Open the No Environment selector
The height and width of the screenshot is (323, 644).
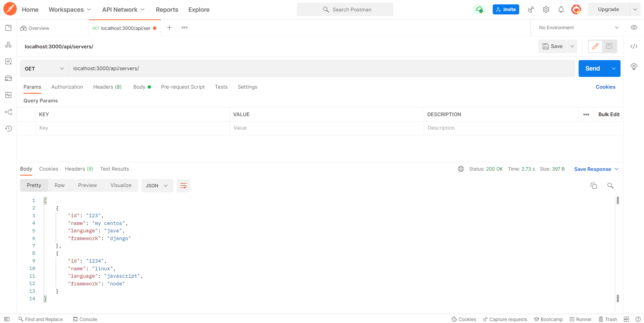pos(579,28)
